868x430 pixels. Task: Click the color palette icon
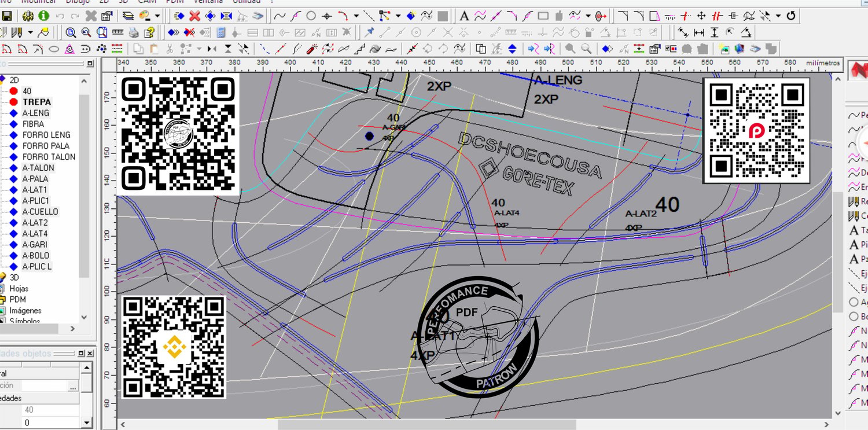(x=145, y=16)
